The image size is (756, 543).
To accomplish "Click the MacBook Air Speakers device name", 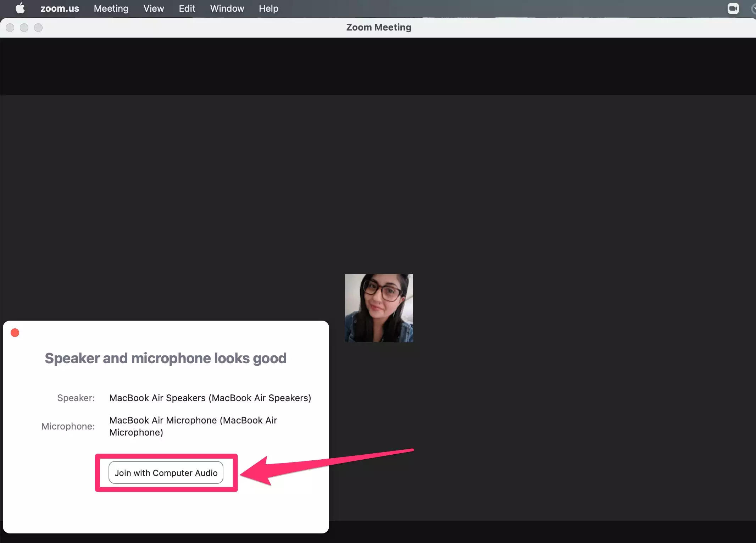I will tap(210, 398).
